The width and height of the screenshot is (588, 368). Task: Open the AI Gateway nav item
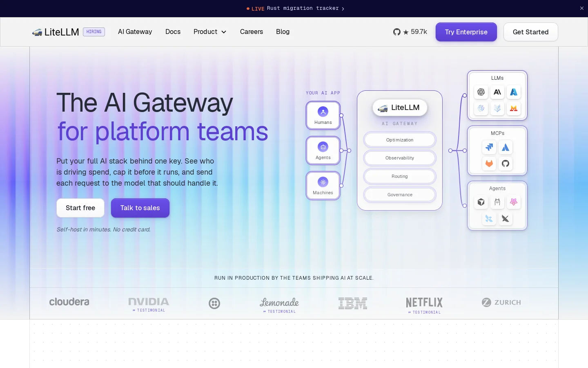point(135,32)
